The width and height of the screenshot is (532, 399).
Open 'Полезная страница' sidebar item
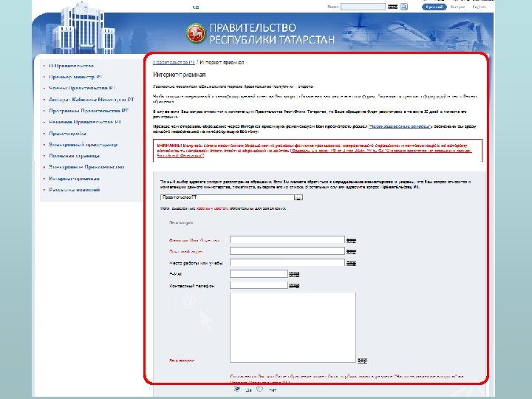75,156
